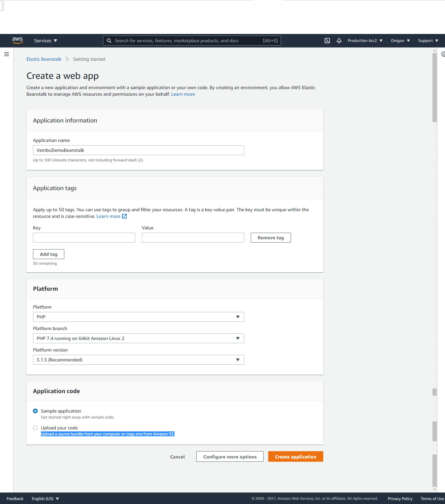The height and width of the screenshot is (504, 445).
Task: Focus the tag Value input field
Action: [x=193, y=238]
